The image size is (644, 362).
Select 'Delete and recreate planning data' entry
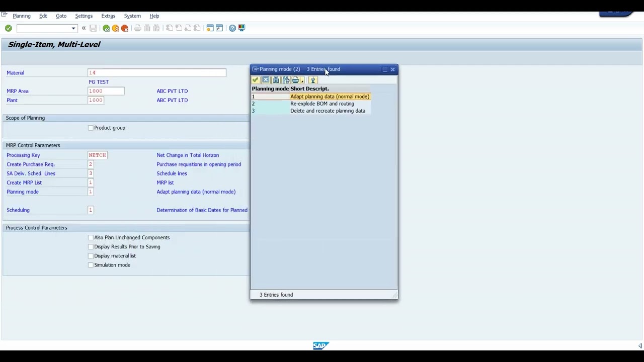pos(328,111)
